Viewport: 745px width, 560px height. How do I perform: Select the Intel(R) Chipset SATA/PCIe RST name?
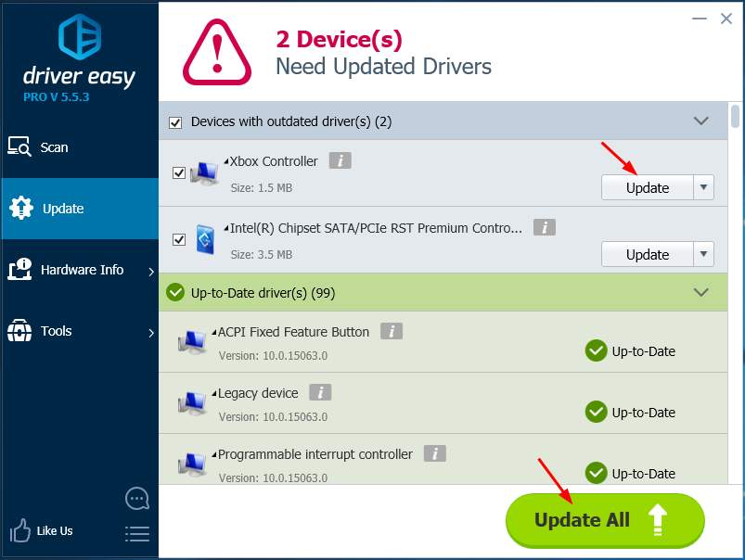376,228
